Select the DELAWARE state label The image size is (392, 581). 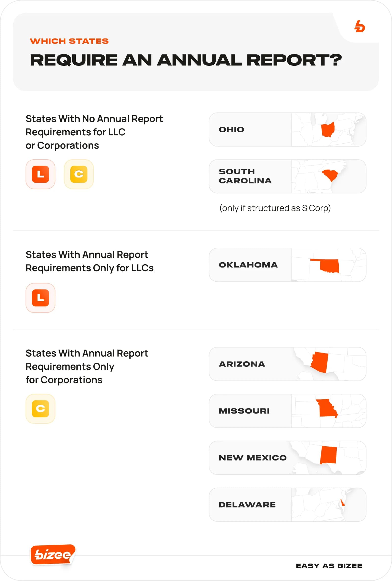point(247,505)
